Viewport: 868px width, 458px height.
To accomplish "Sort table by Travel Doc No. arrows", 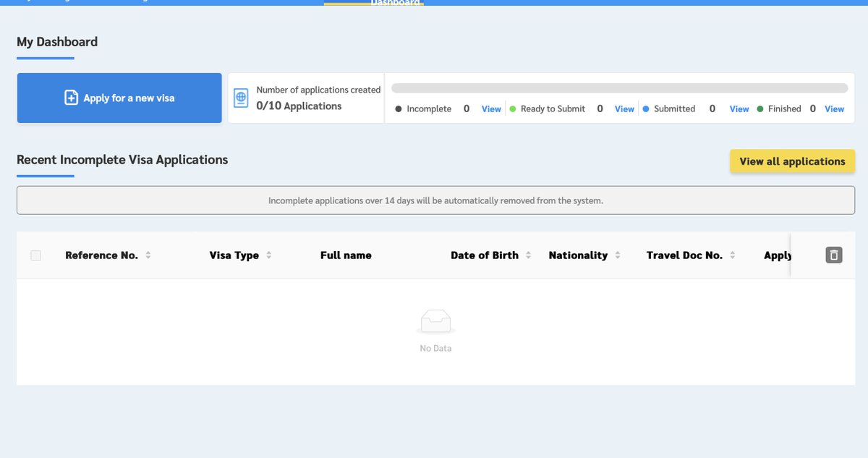I will click(x=733, y=255).
